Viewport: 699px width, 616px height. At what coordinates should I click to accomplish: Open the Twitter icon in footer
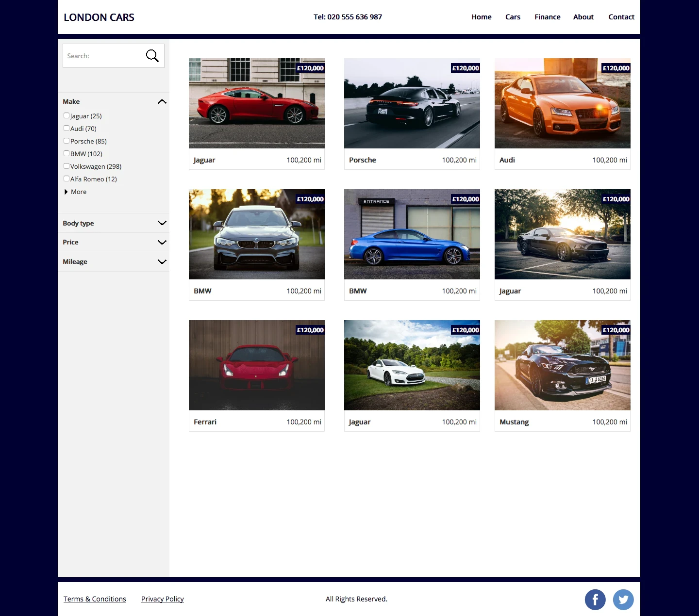click(623, 600)
